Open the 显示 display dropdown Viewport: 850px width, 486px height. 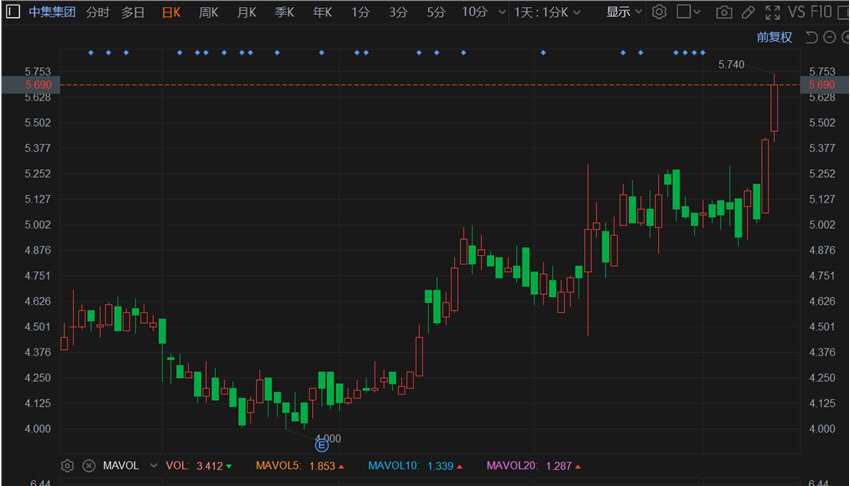coord(623,12)
